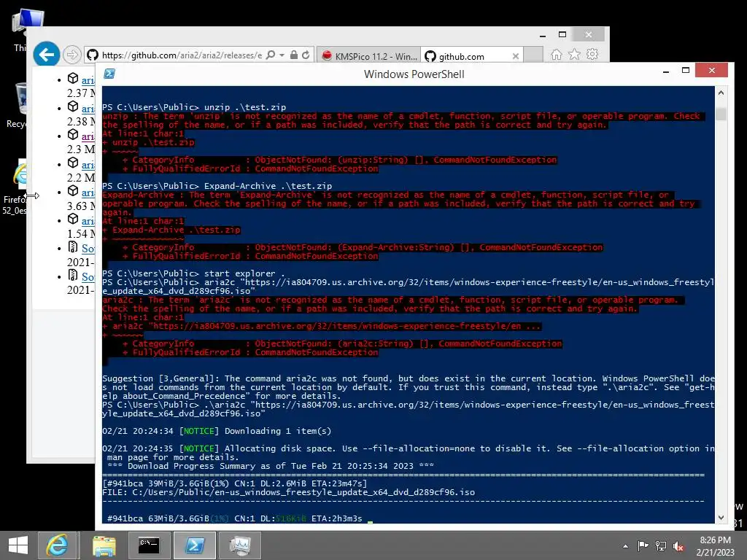The width and height of the screenshot is (747, 560).
Task: Show hidden tray icons arrow
Action: (x=625, y=546)
